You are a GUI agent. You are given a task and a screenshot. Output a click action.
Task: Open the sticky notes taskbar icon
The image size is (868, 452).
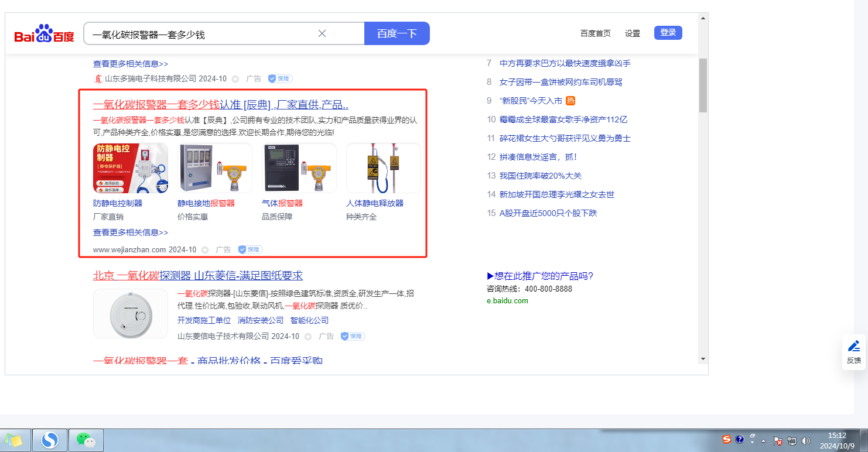[14, 440]
